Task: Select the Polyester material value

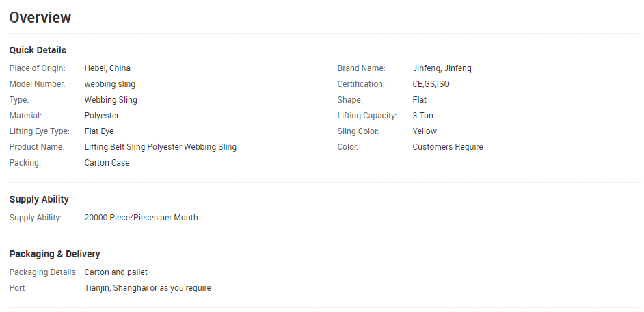Action: click(102, 116)
